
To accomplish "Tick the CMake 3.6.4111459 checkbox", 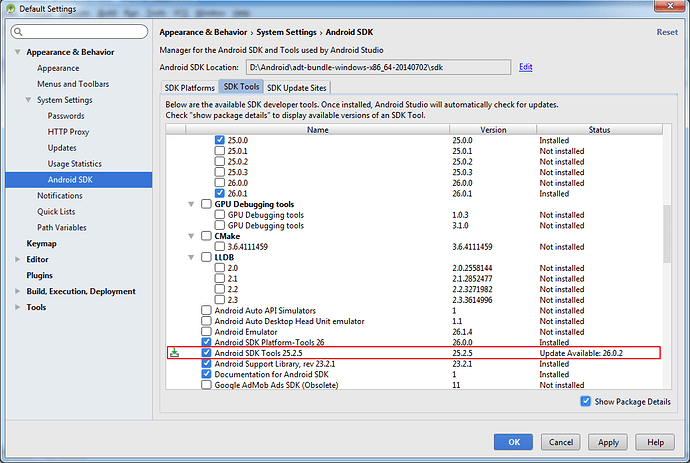I will click(x=219, y=246).
